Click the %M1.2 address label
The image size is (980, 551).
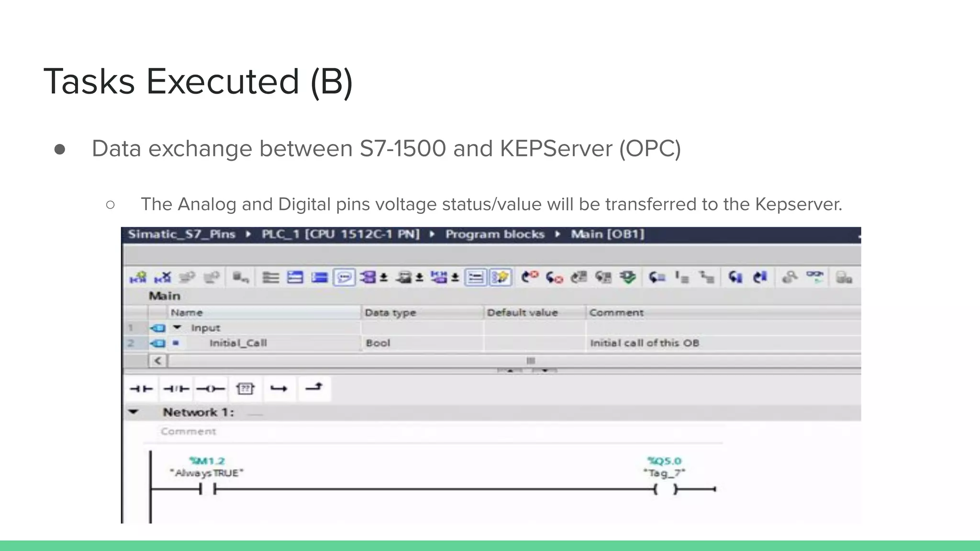pos(207,461)
